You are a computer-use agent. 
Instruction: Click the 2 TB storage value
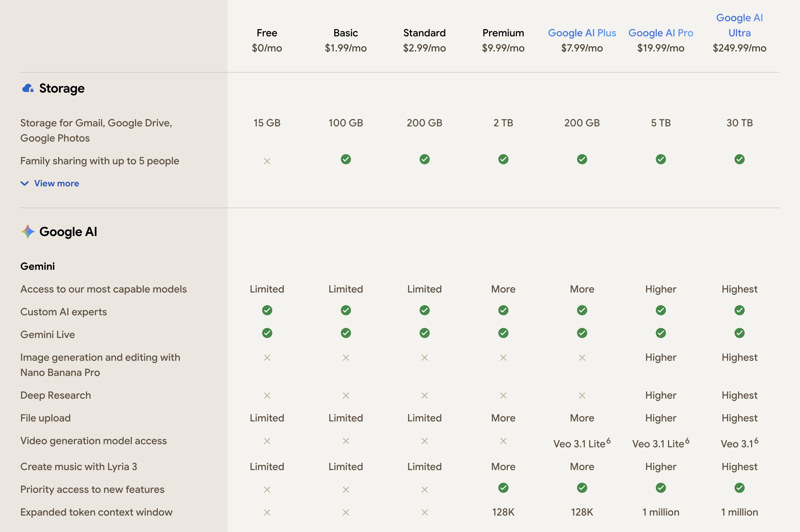tap(503, 123)
